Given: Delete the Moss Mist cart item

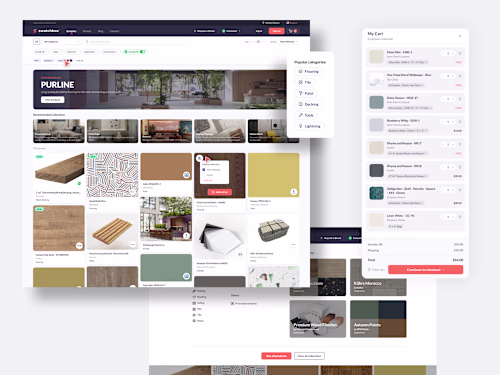Looking at the screenshot, I should (460, 53).
